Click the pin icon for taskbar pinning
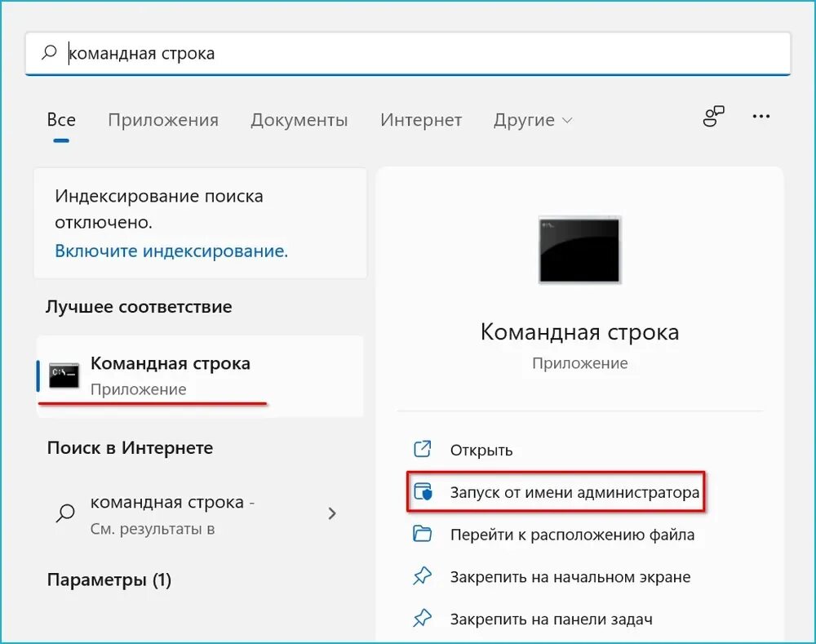 [x=422, y=618]
